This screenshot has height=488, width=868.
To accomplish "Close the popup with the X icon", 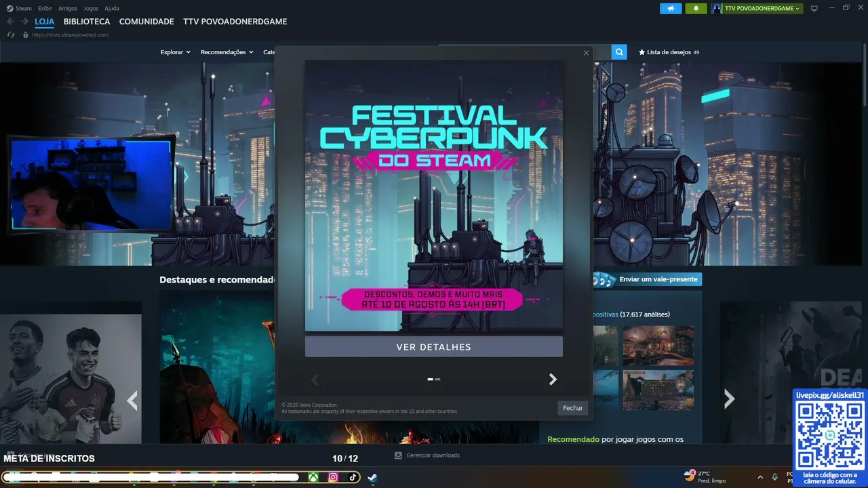I will [x=587, y=53].
